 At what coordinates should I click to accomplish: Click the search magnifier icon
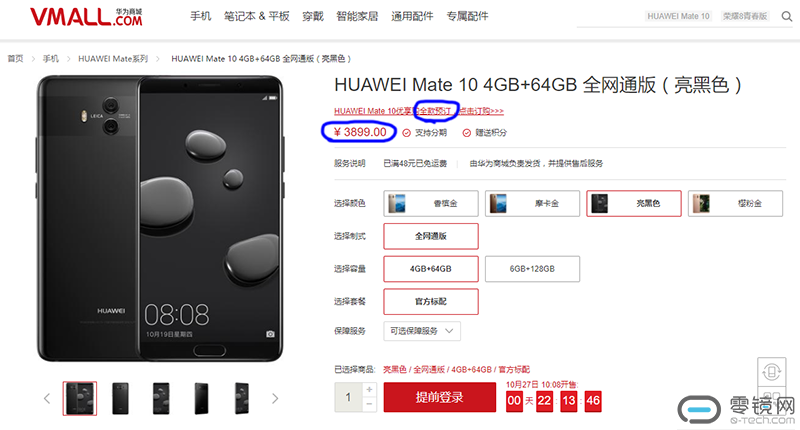point(787,16)
